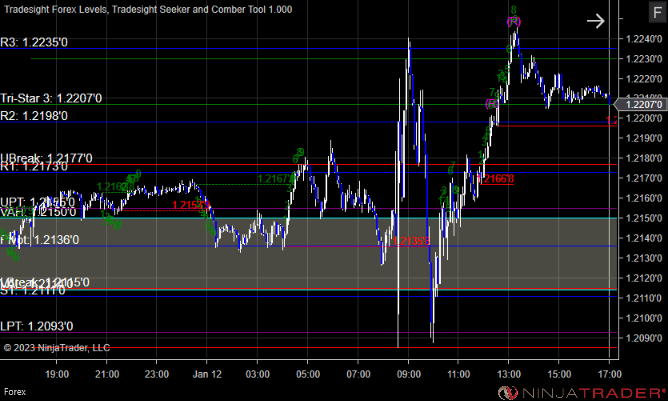Click the LPT: 1.2093'0 level label
This screenshot has width=668, height=401.
tap(37, 326)
